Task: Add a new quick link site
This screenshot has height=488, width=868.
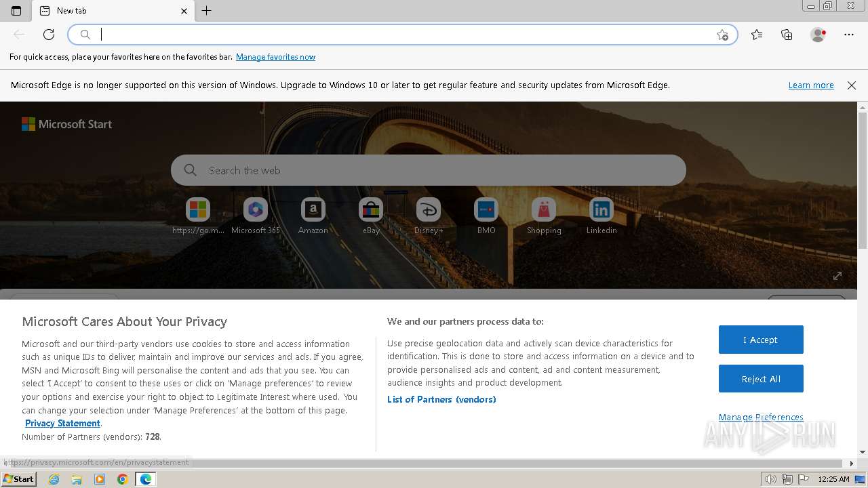Action: pyautogui.click(x=659, y=216)
